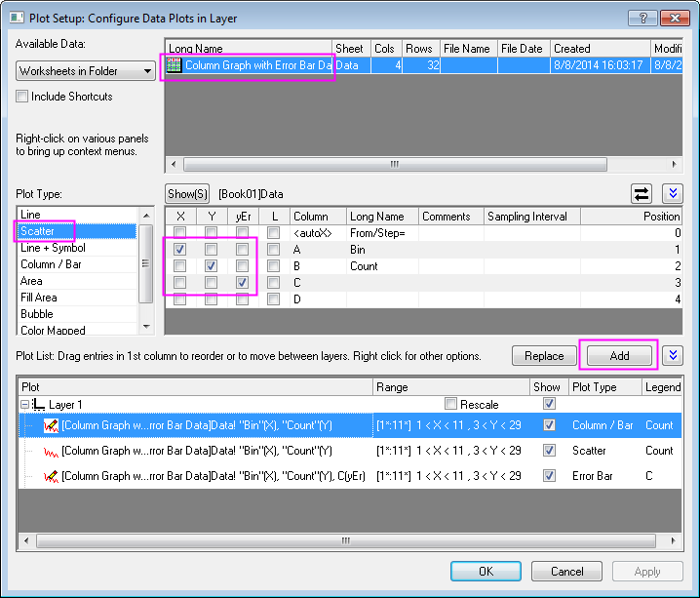Click the Plot Type list scroll-down arrow
Image resolution: width=700 pixels, height=598 pixels.
[x=146, y=327]
